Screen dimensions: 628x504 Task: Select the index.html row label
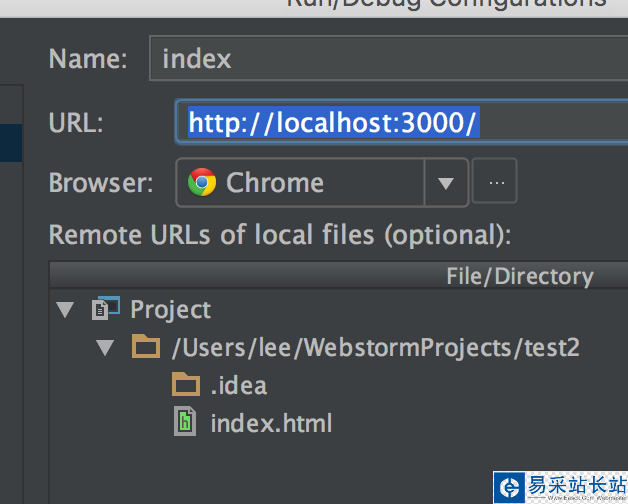(271, 423)
